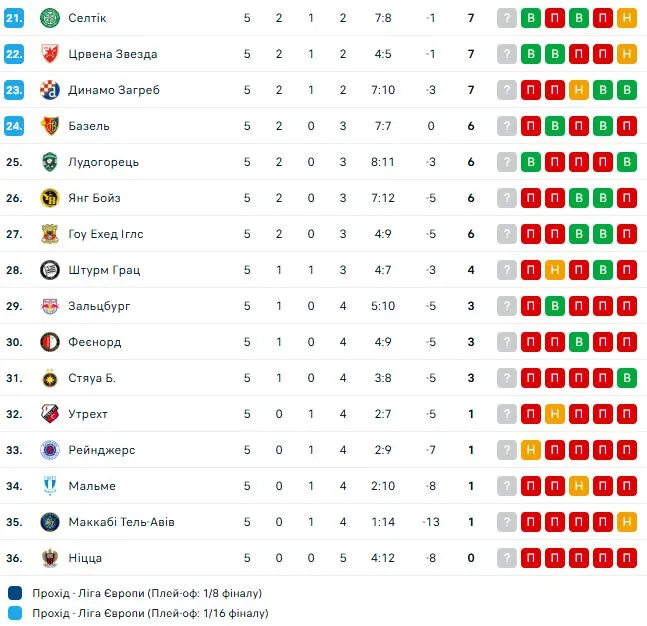Click the Фейєноорд club crest
Viewport: 647px width, 626px height.
point(50,342)
